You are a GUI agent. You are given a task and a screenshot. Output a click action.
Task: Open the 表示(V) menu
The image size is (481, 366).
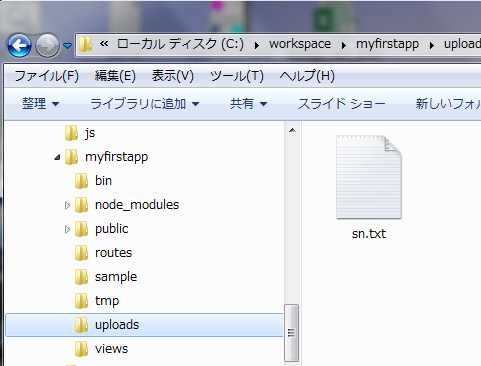[x=173, y=76]
